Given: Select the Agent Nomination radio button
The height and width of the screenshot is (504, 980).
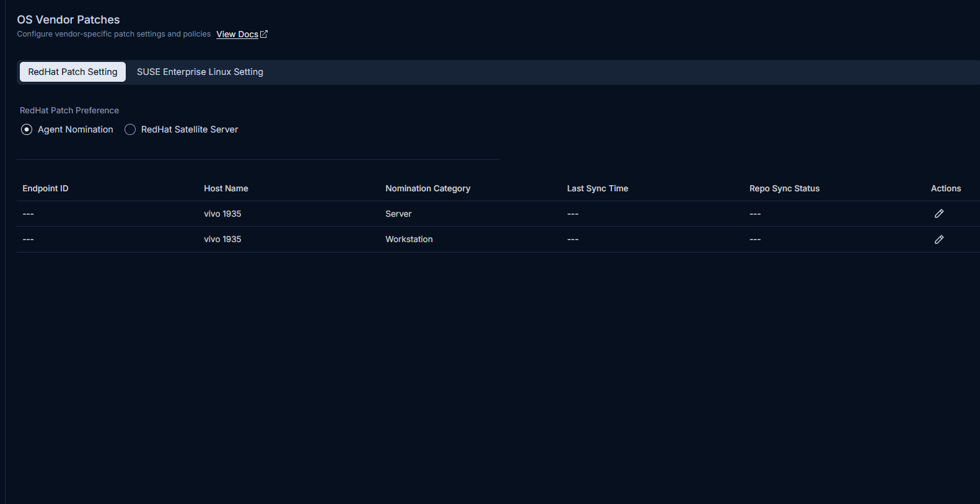Looking at the screenshot, I should coord(27,129).
